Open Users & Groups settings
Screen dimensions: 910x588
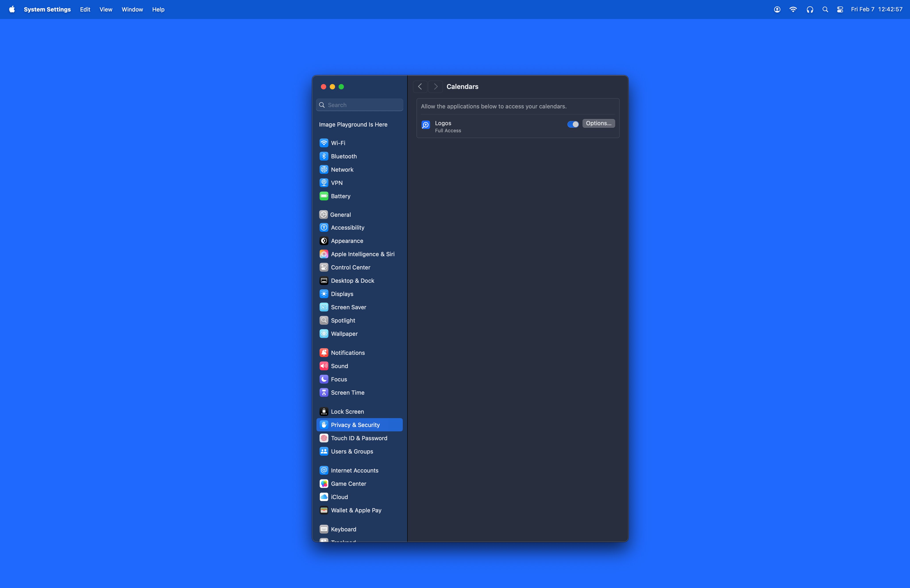[359, 451]
